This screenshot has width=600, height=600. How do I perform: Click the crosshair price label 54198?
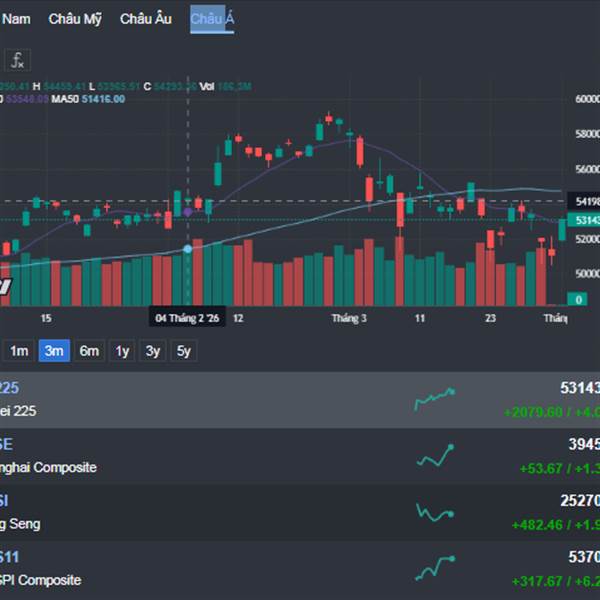[584, 201]
